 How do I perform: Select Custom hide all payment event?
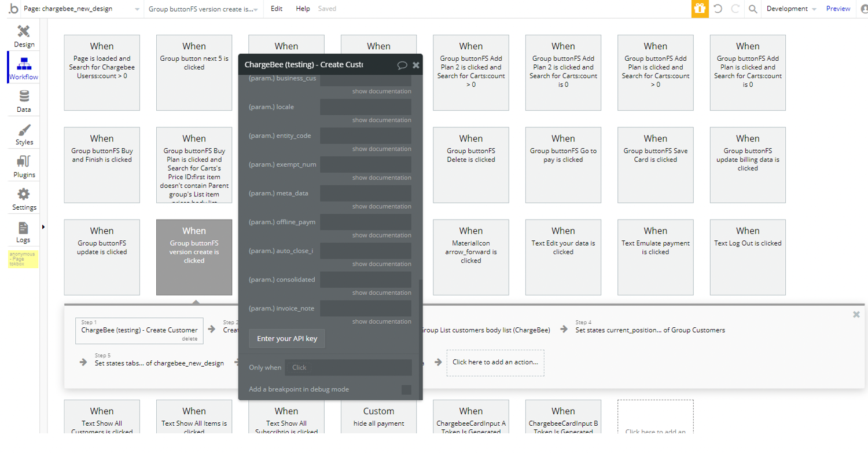(x=378, y=417)
